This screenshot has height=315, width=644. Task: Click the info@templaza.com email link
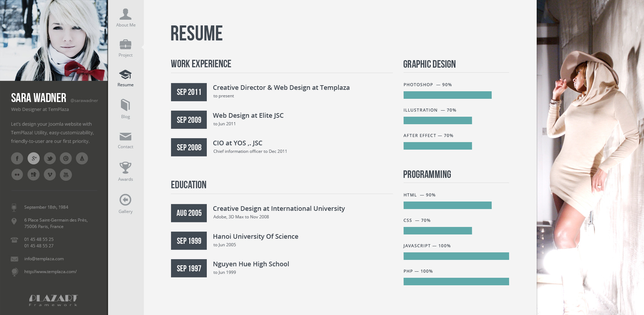point(44,259)
